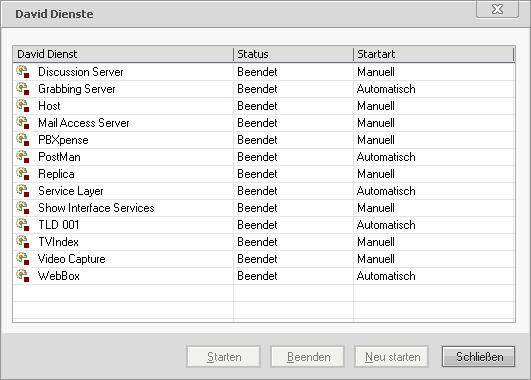Image resolution: width=531 pixels, height=380 pixels.
Task: Sort by the Startart column header
Action: point(434,54)
